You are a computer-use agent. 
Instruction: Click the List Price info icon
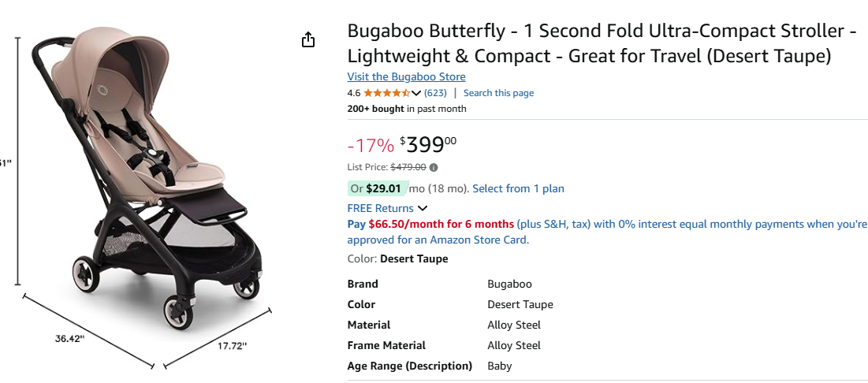click(x=434, y=167)
